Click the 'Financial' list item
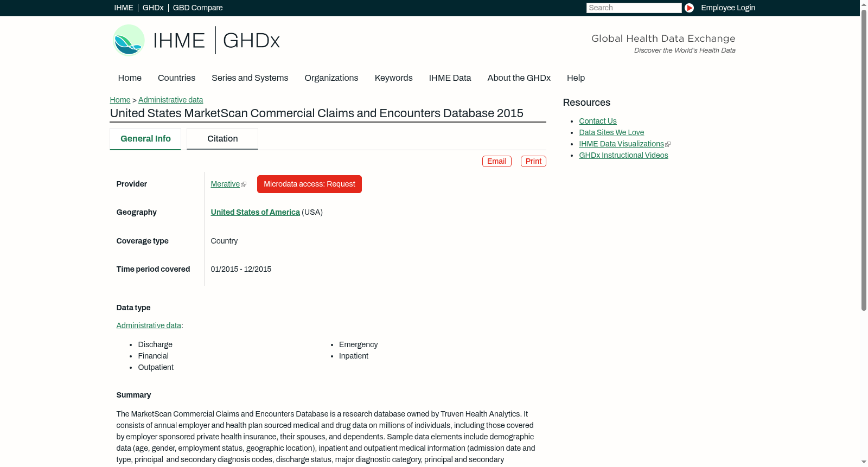 (x=153, y=356)
